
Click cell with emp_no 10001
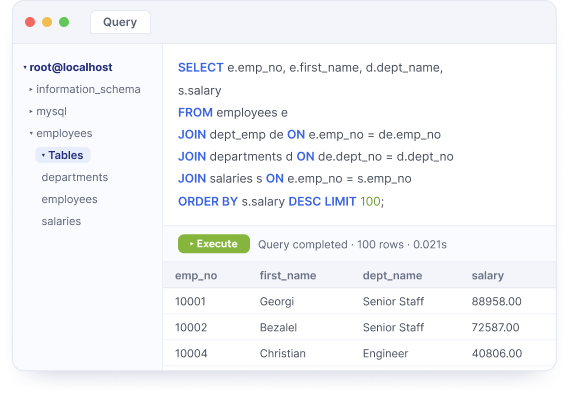(190, 301)
